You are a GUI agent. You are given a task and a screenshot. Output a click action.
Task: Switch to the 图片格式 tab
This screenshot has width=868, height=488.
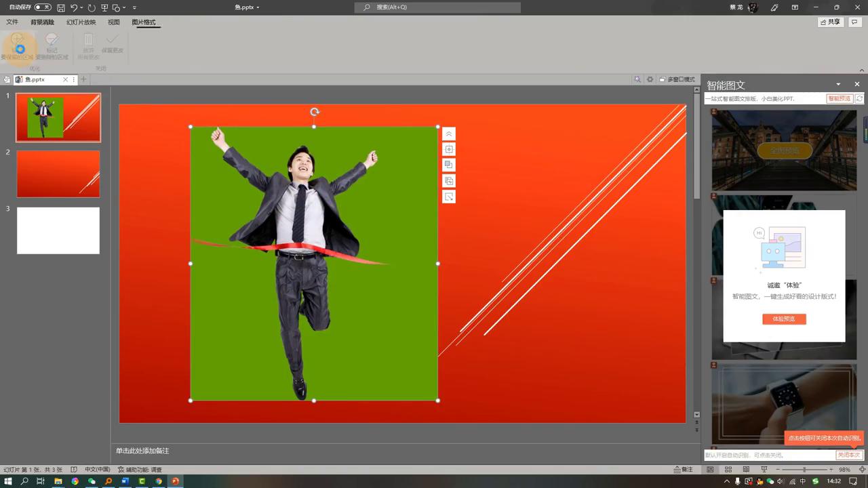pos(143,22)
